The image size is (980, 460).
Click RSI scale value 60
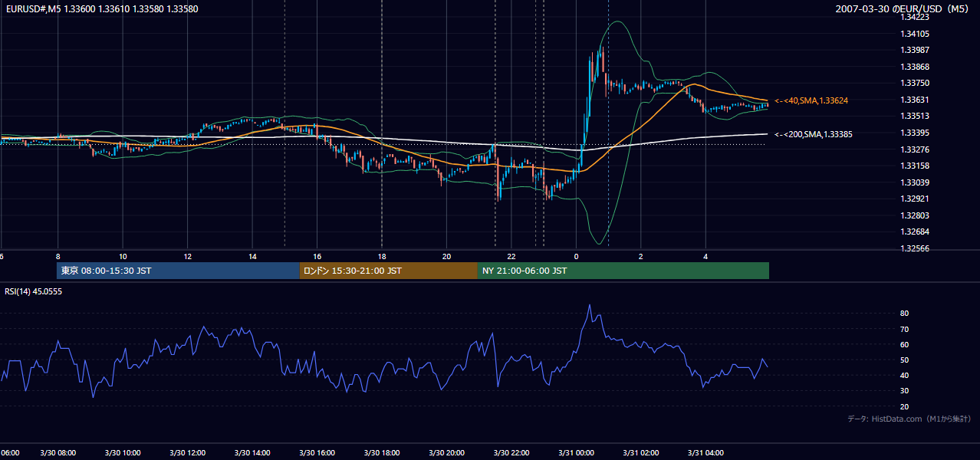click(904, 344)
